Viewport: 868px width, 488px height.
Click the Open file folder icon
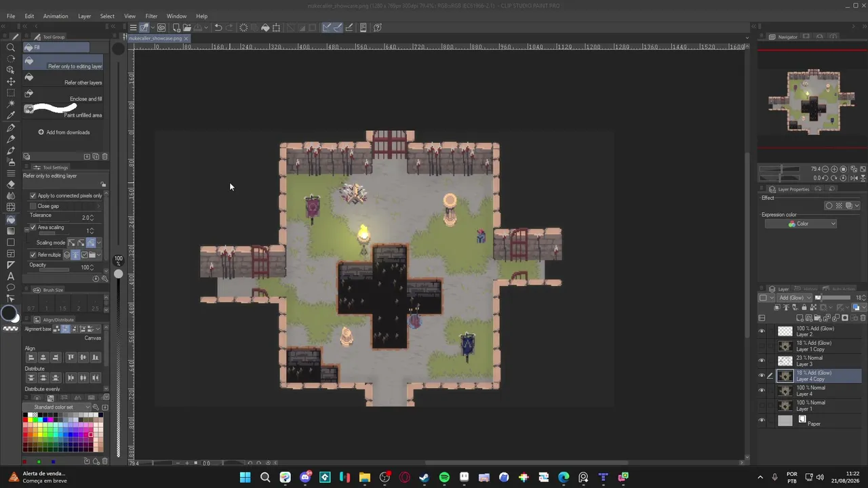[x=187, y=28]
